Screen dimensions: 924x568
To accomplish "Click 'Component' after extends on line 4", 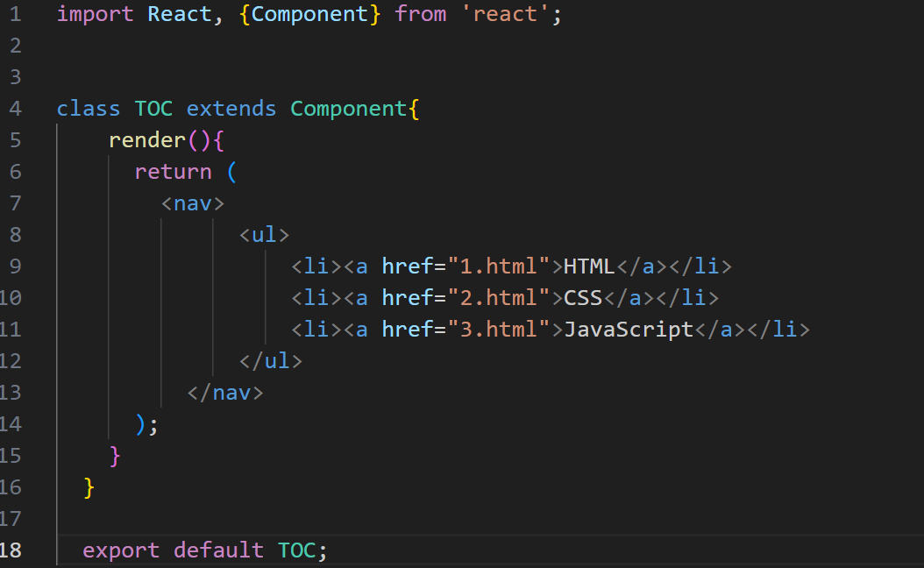I will [x=348, y=109].
